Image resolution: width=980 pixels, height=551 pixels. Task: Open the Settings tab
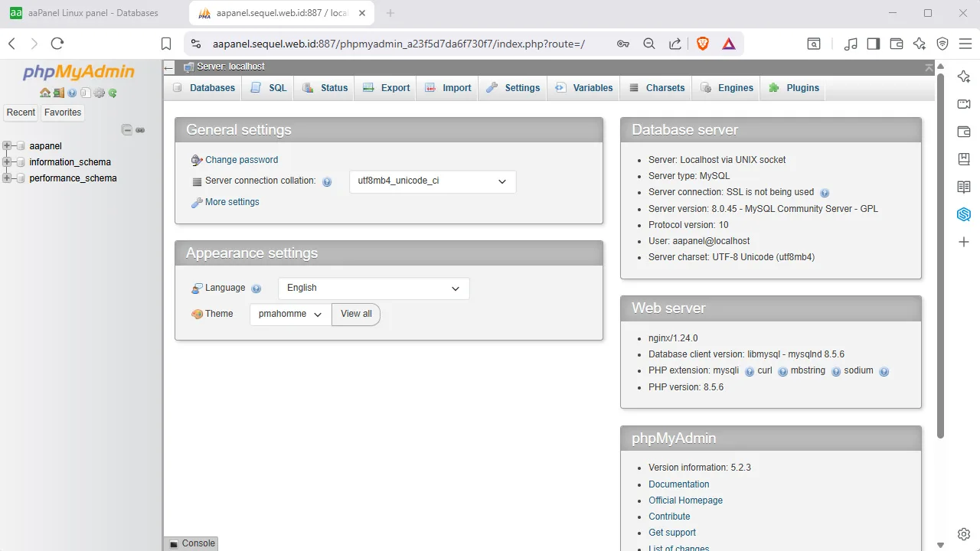coord(513,88)
